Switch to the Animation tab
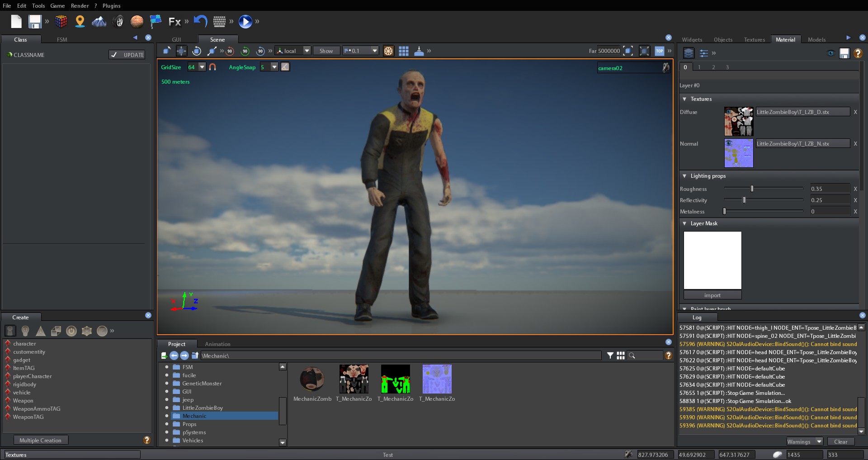The height and width of the screenshot is (460, 868). click(217, 344)
